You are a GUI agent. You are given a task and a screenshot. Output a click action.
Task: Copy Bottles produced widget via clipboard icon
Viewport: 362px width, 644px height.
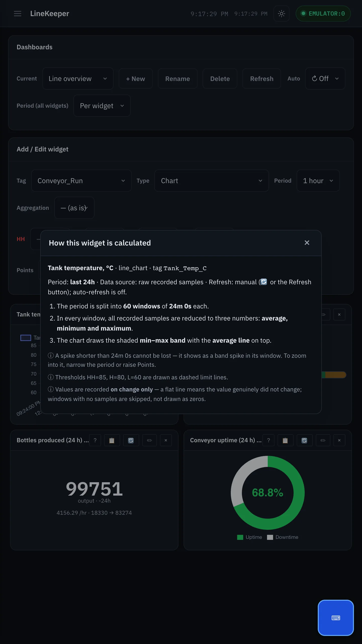(x=112, y=440)
